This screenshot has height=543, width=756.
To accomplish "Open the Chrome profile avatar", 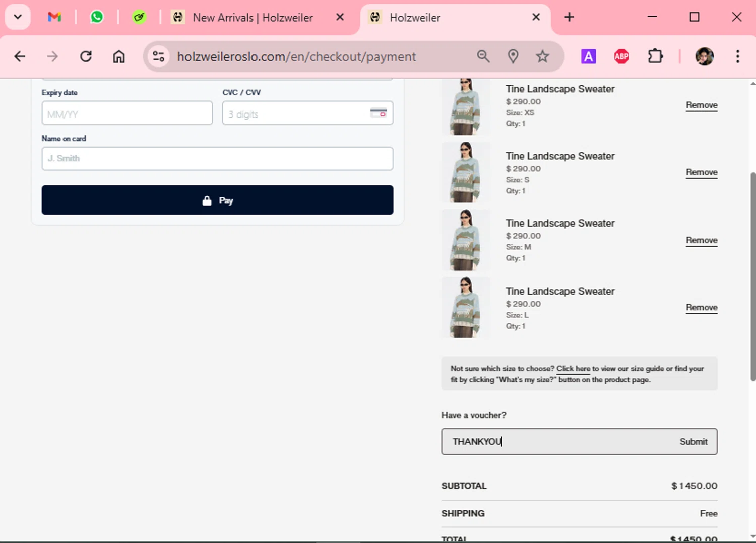I will (705, 56).
